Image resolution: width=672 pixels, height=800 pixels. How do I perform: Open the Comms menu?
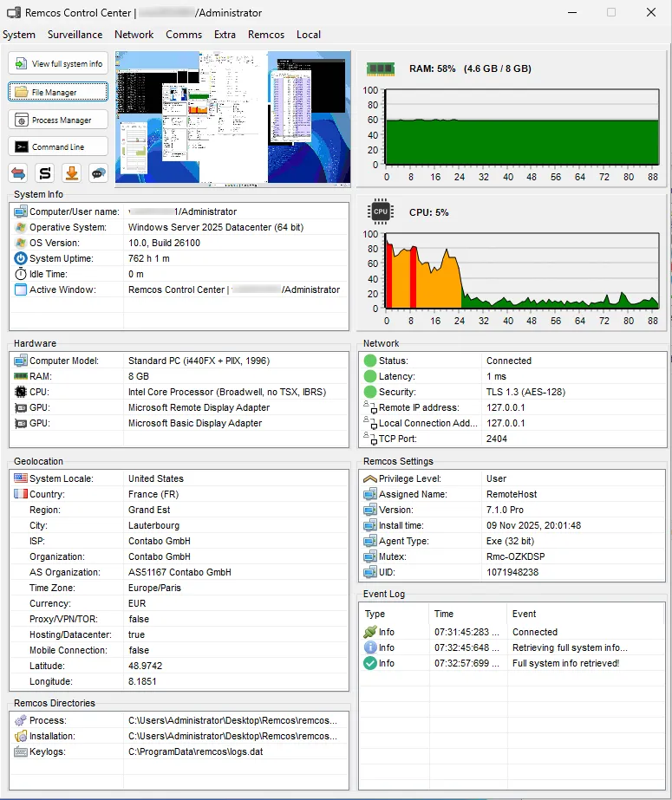184,35
